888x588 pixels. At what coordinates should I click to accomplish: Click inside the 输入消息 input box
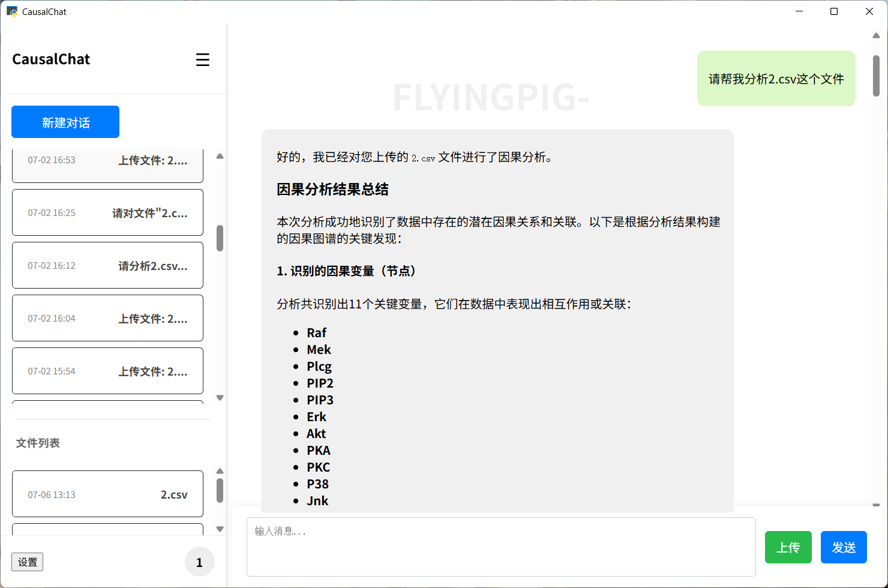(x=502, y=547)
